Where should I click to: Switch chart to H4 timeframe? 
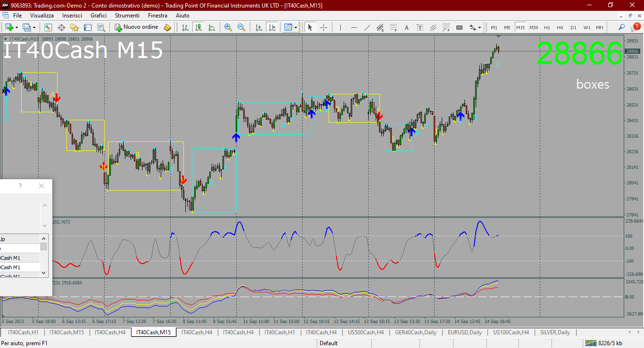click(560, 27)
